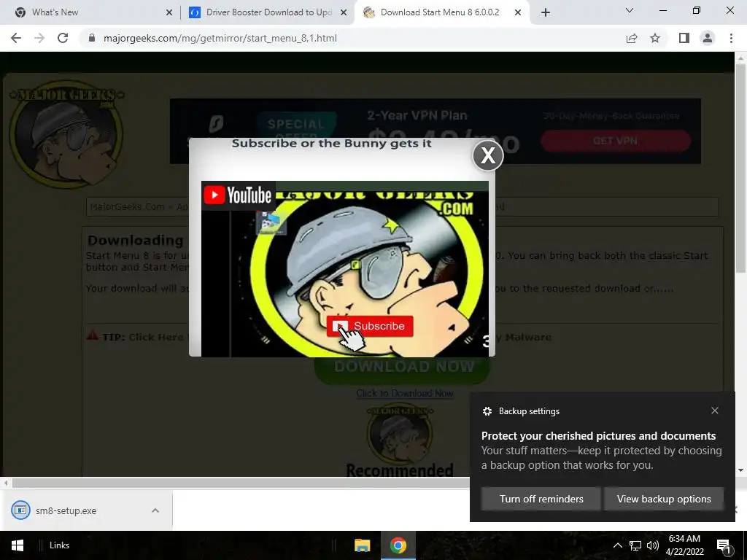Click the browser forward arrow
The width and height of the screenshot is (747, 560).
point(39,38)
